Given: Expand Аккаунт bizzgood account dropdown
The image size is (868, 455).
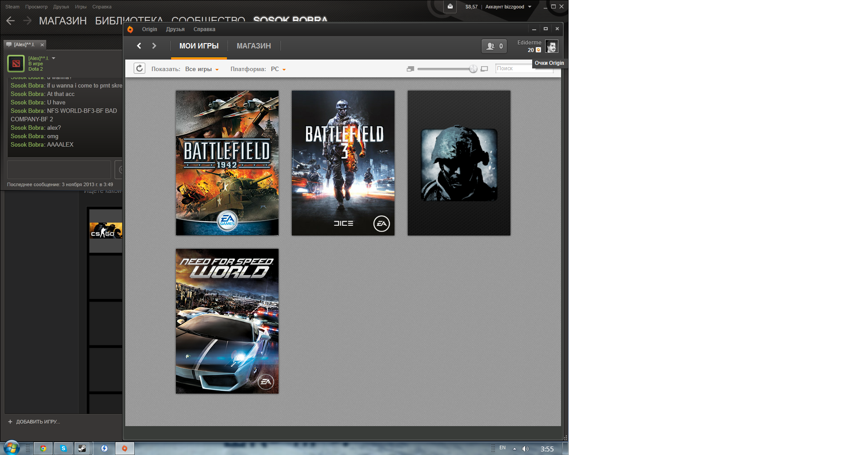Looking at the screenshot, I should click(508, 7).
